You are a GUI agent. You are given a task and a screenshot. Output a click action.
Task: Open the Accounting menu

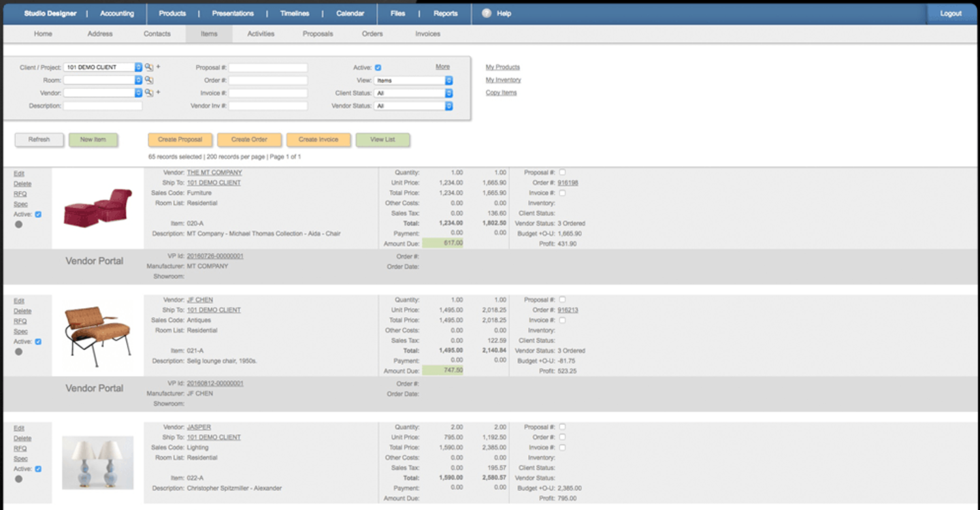pyautogui.click(x=116, y=13)
